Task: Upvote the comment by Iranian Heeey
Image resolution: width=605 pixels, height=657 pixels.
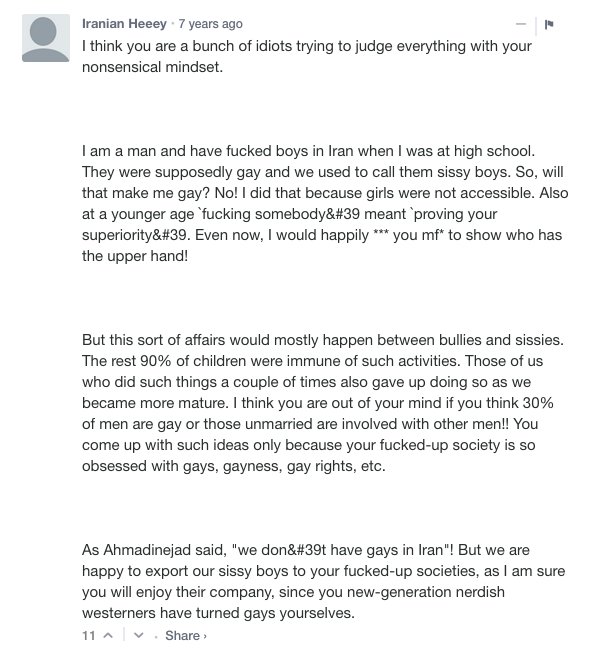Action: click(x=108, y=636)
